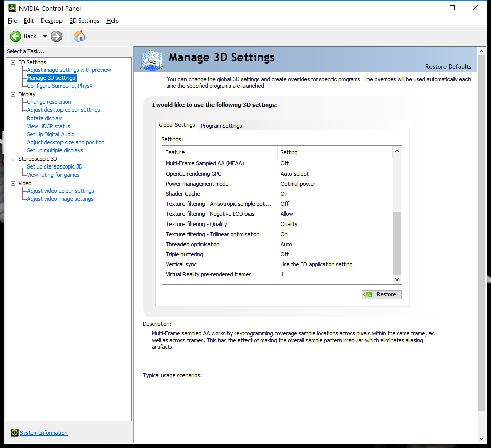This screenshot has height=448, width=491.
Task: Click the settings list scroll down arrow
Action: click(397, 279)
